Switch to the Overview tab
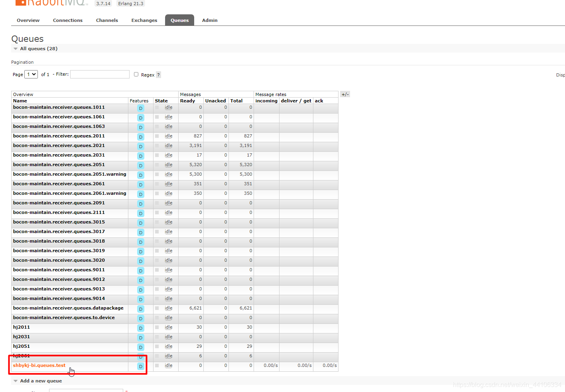565x392 pixels. coord(28,20)
